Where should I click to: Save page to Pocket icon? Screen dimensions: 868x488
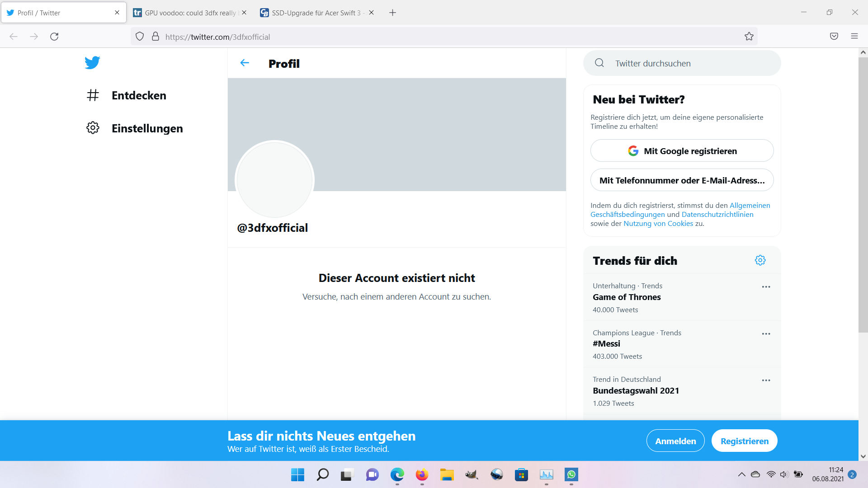(x=834, y=37)
